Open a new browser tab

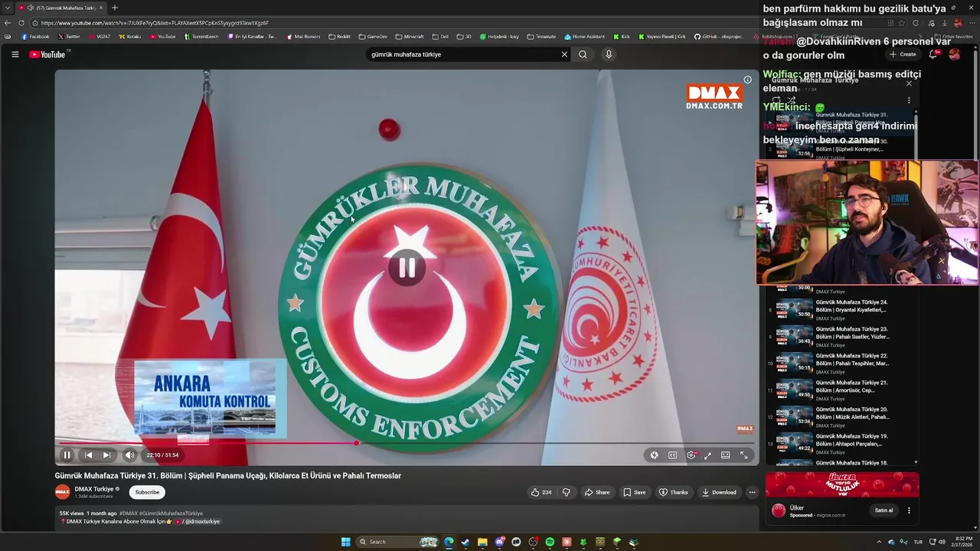(114, 8)
